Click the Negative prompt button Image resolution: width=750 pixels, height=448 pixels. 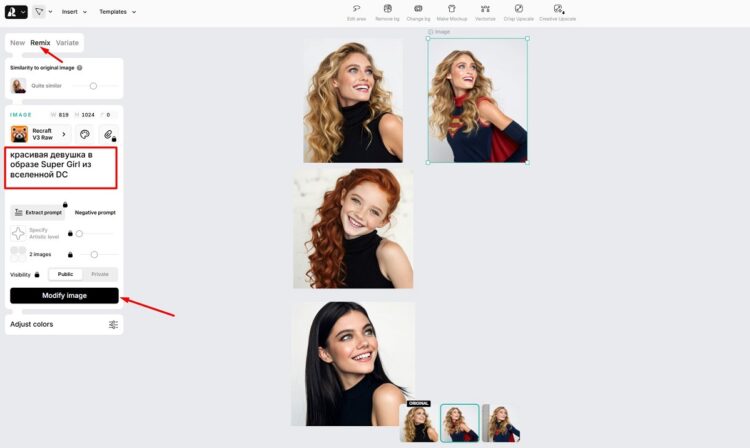[95, 212]
